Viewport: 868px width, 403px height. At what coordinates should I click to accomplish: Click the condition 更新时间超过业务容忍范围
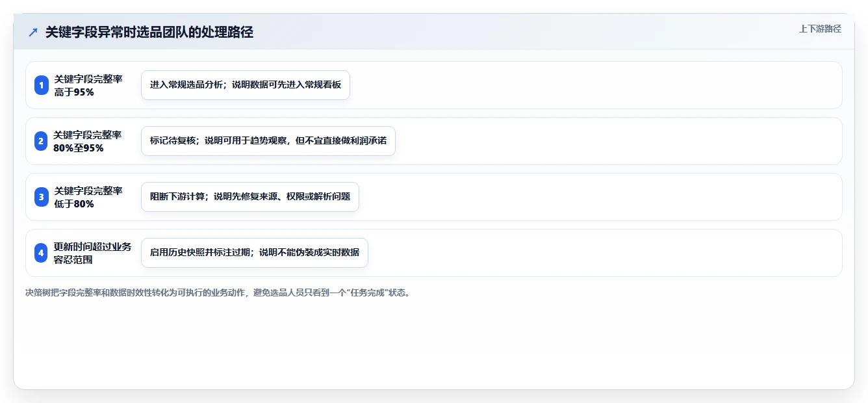tap(93, 253)
